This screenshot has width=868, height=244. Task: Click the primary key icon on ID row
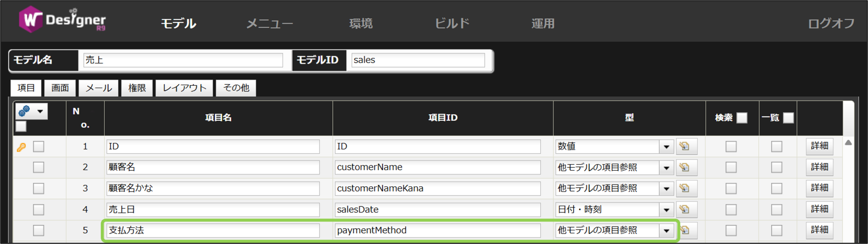point(21,147)
